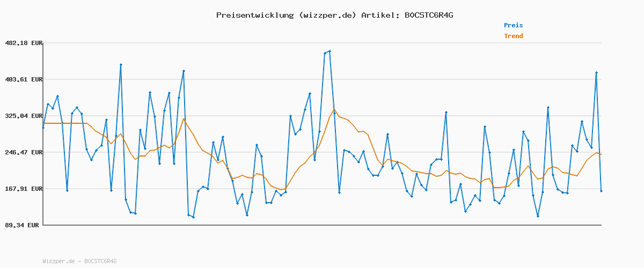
Task: Click the flat start of the orange trend line
Action: 64,123
